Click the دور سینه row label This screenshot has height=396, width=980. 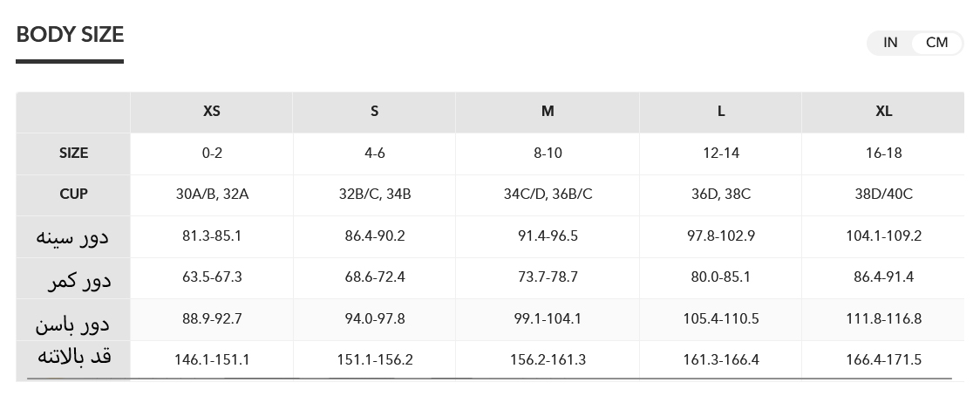click(x=72, y=236)
